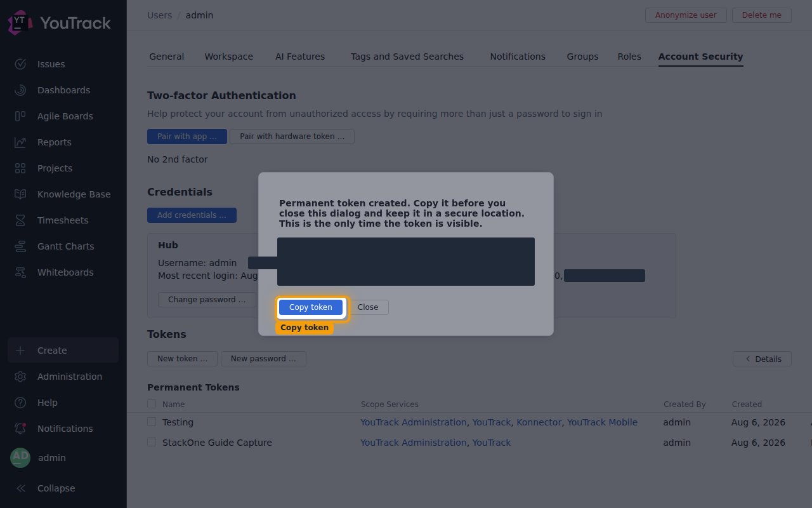Click the StackOne Guide Capture token name
This screenshot has height=508, width=812.
tap(217, 443)
